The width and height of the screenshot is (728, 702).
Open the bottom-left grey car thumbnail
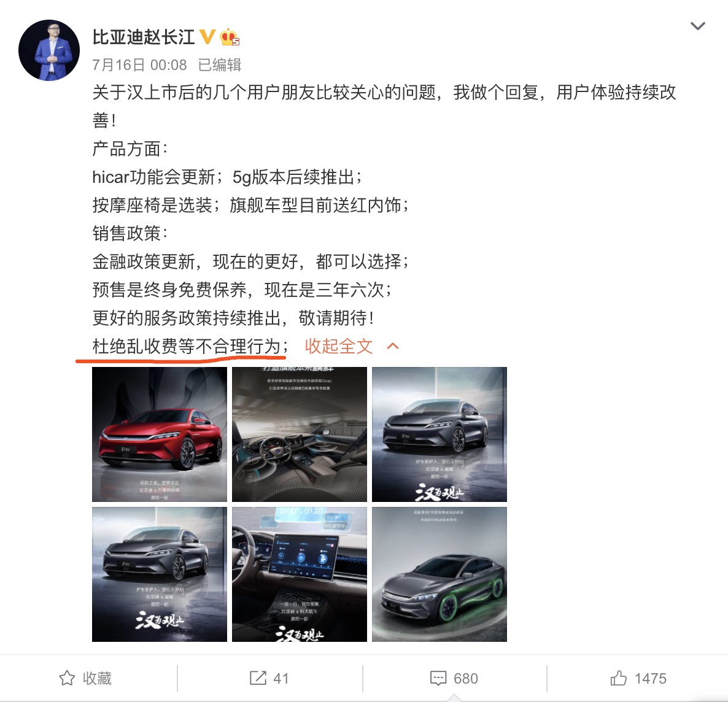159,574
